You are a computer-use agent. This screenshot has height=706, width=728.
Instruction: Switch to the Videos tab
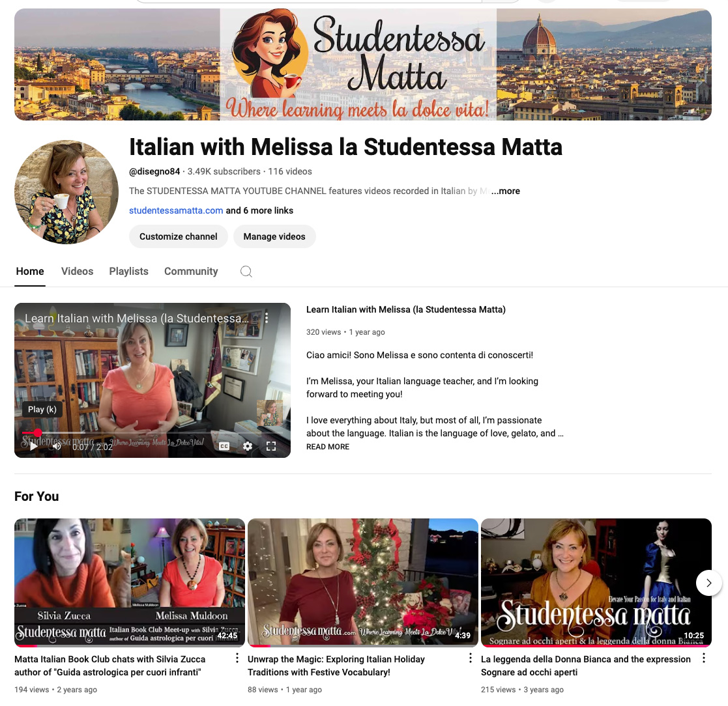[x=77, y=272]
